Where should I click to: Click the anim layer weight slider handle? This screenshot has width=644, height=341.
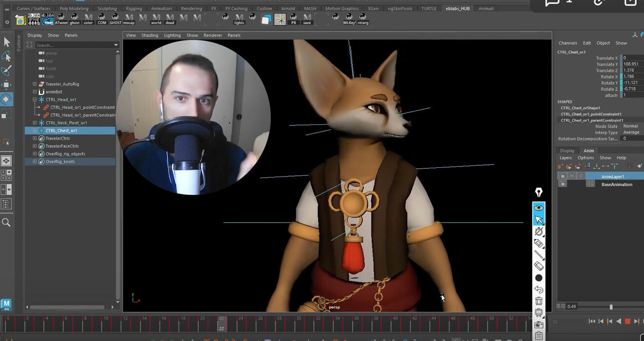coord(611,307)
